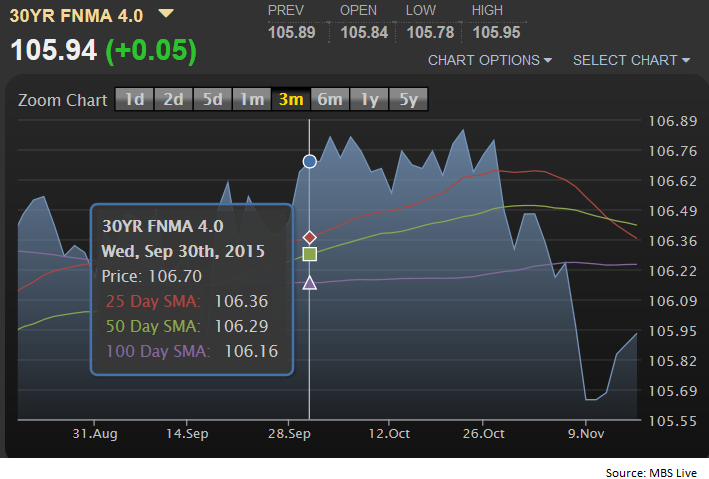Click the 106.36 y-axis label
Viewport: 709px width, 479px height.
coord(673,241)
